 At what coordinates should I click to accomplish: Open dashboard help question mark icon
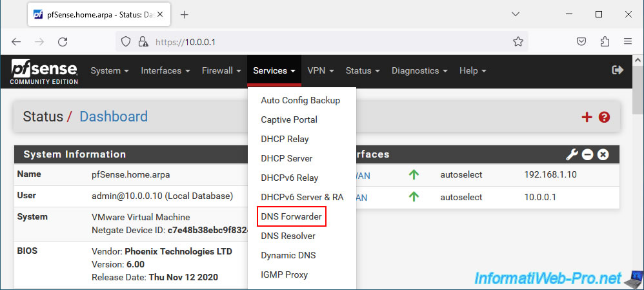(x=604, y=118)
